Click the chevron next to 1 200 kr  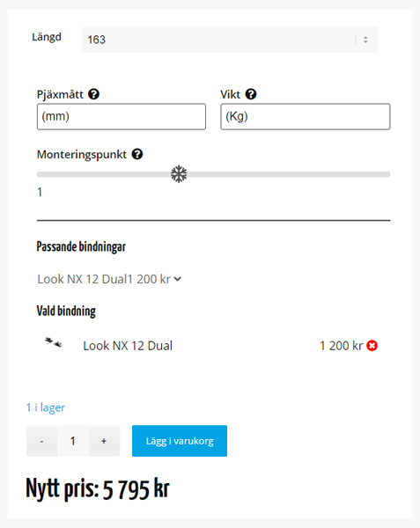click(x=178, y=279)
